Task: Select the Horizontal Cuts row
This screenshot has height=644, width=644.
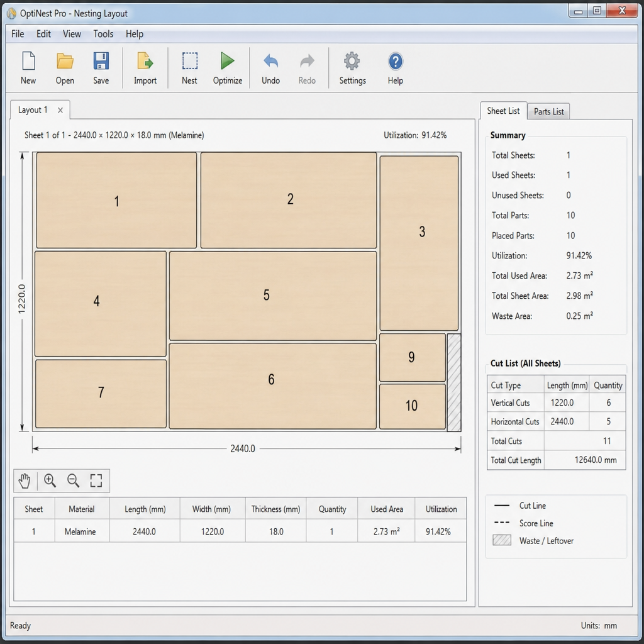Action: [556, 421]
